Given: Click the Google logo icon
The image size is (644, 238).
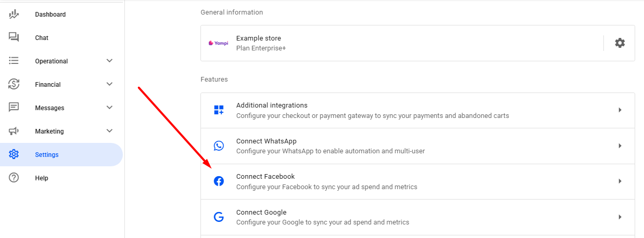Looking at the screenshot, I should pos(219,217).
